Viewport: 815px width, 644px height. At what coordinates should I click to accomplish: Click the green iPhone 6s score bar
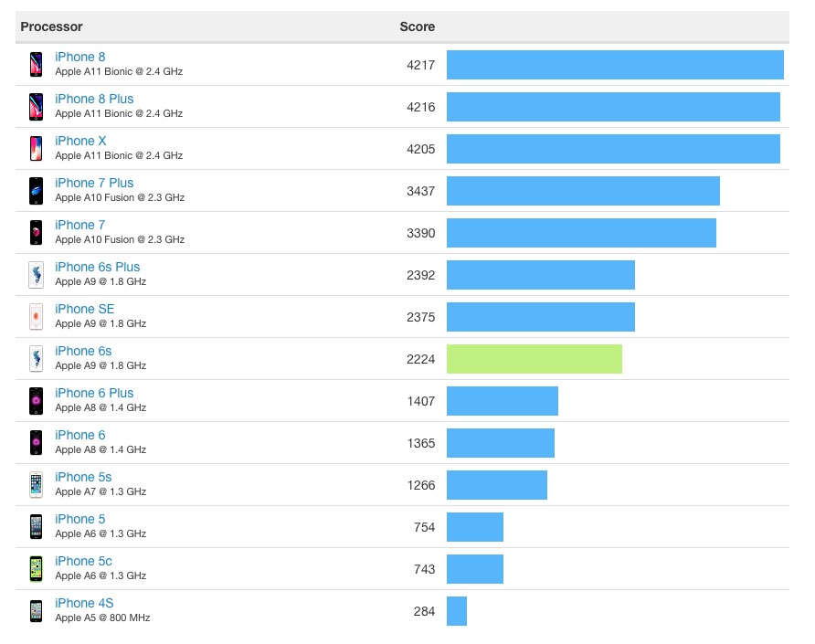[x=534, y=359]
